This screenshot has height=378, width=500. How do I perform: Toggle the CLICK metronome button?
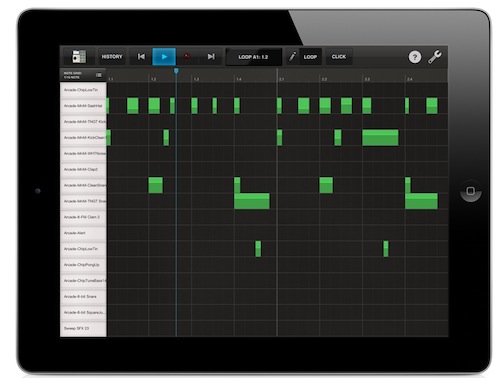click(339, 57)
